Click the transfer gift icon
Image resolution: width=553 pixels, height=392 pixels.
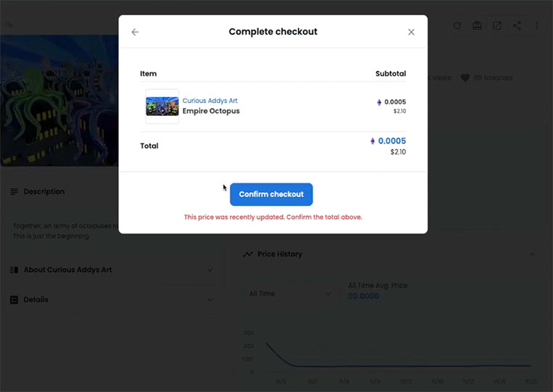point(477,25)
